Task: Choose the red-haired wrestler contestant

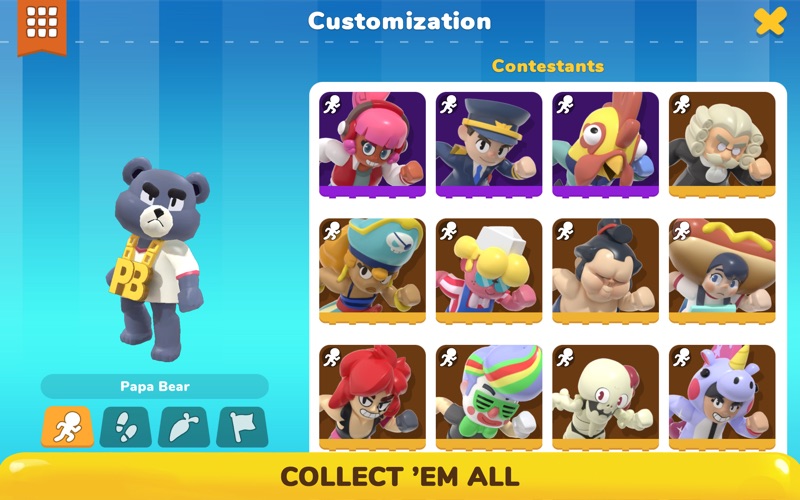Action: click(x=372, y=397)
